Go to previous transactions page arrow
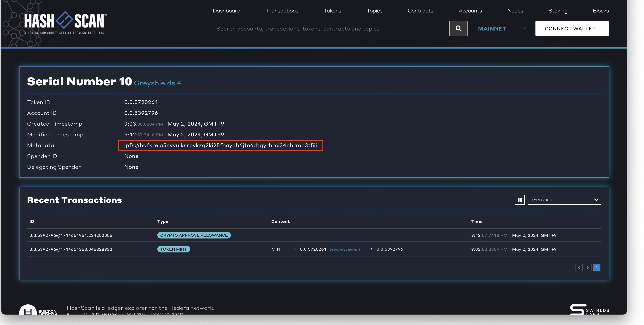 coord(578,268)
